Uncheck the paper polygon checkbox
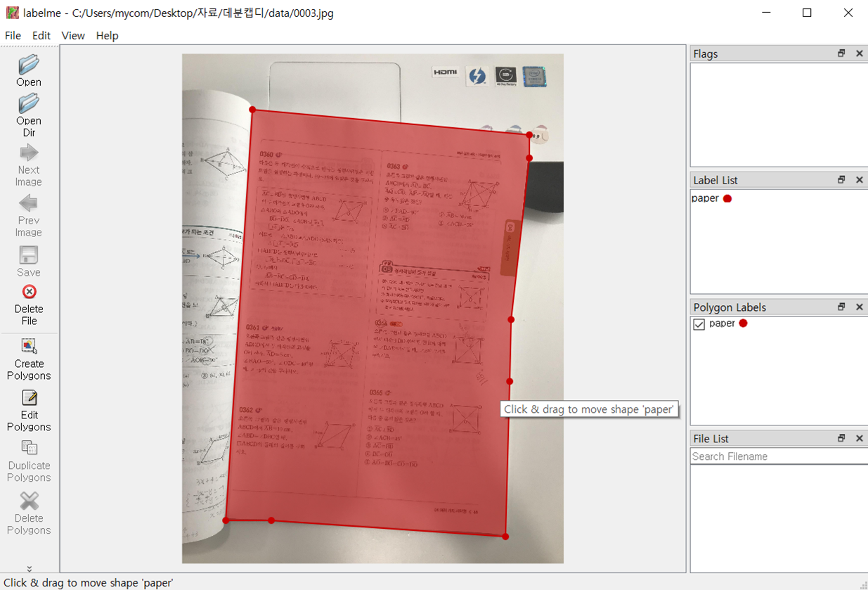This screenshot has width=868, height=590. pos(699,324)
